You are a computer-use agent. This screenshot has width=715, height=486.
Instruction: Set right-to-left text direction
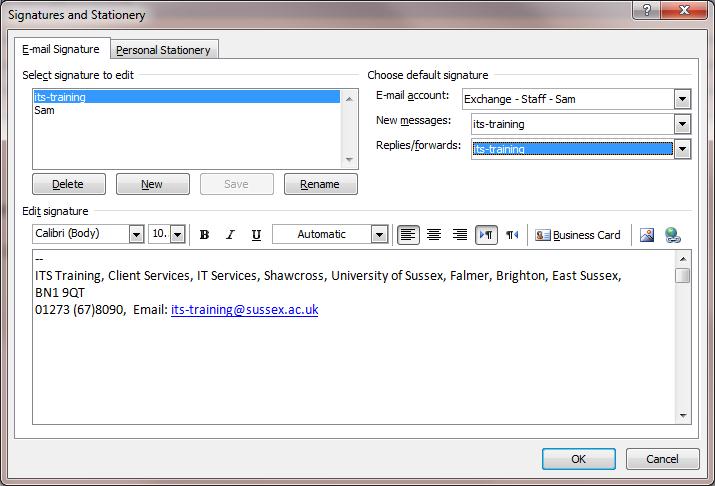tap(512, 235)
